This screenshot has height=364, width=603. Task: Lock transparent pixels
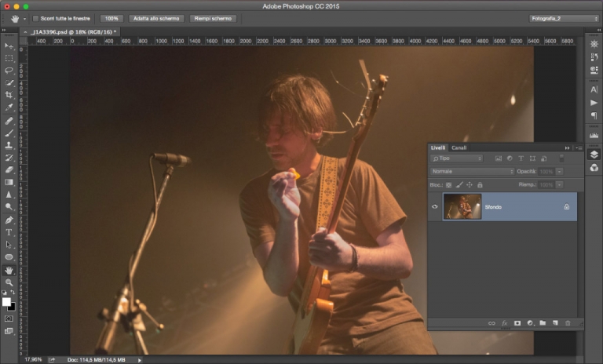tap(449, 185)
